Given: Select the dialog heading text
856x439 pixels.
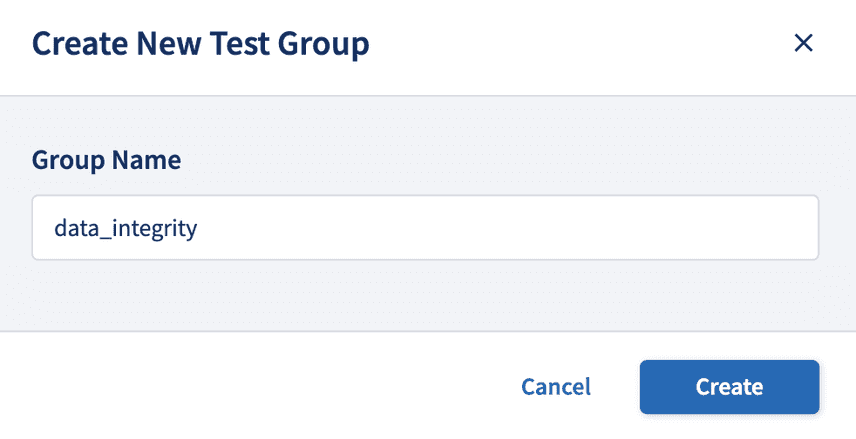Looking at the screenshot, I should pyautogui.click(x=201, y=44).
